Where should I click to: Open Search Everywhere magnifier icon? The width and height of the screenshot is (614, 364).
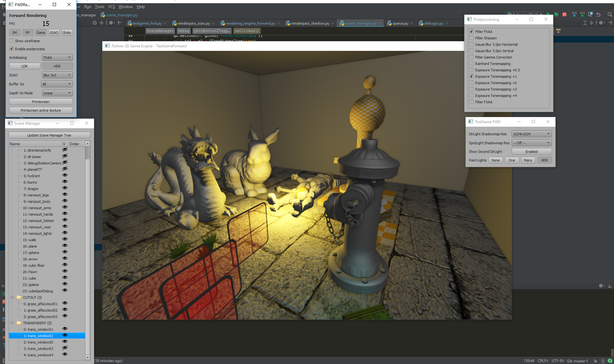(x=610, y=14)
